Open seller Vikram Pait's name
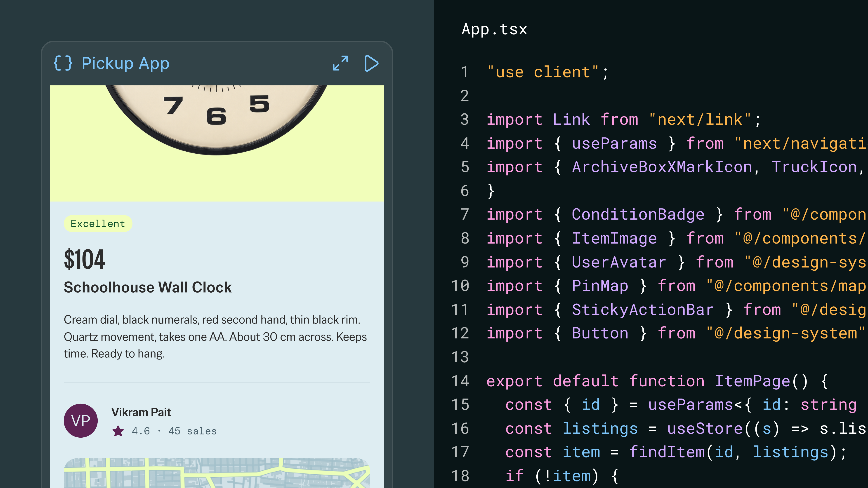 click(141, 412)
